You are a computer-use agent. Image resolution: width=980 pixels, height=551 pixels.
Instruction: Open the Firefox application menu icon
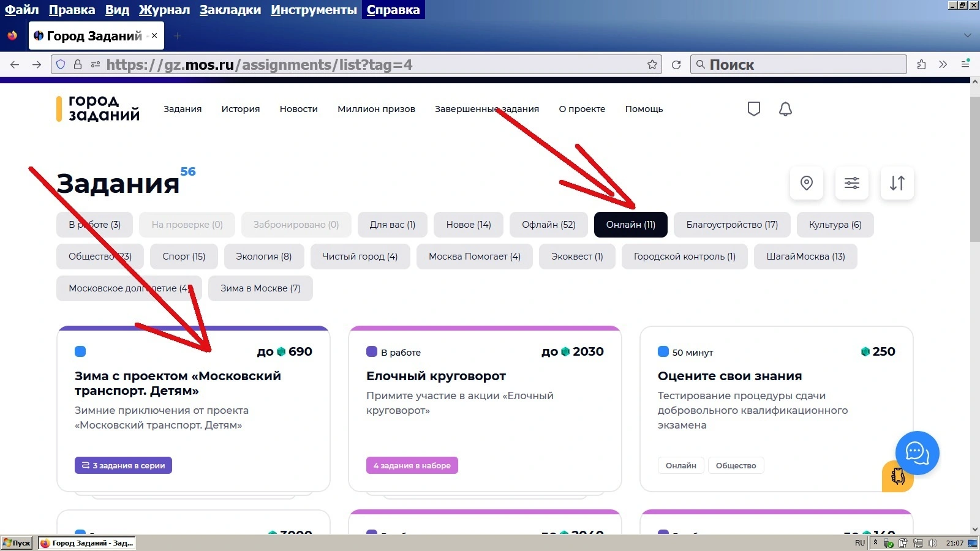point(965,64)
